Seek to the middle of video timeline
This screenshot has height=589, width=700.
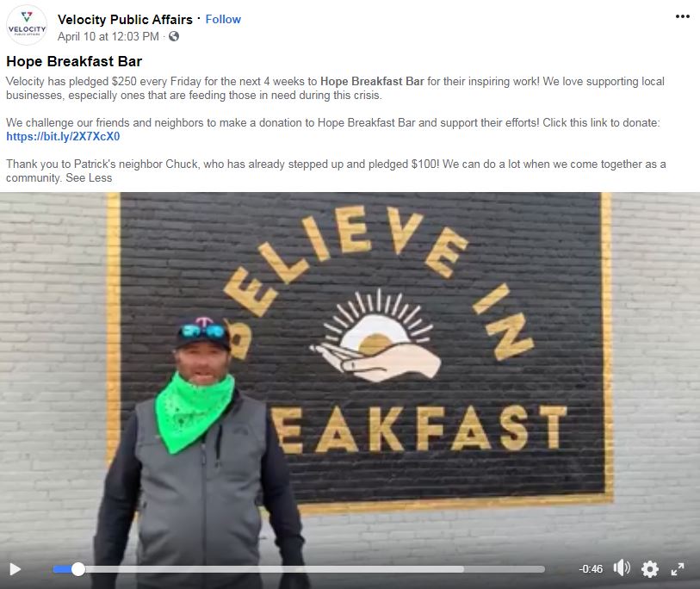(x=299, y=569)
